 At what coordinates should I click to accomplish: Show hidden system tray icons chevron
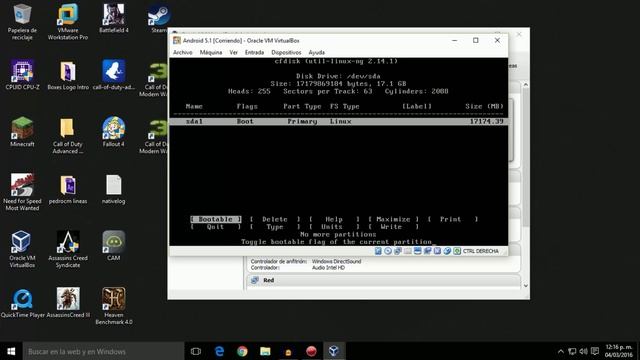560,351
